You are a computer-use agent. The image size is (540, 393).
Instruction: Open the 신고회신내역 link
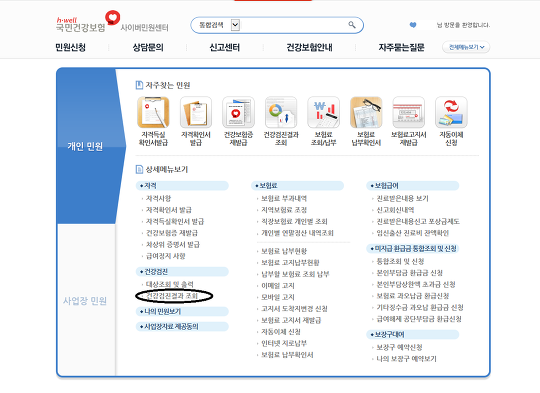[x=395, y=210]
